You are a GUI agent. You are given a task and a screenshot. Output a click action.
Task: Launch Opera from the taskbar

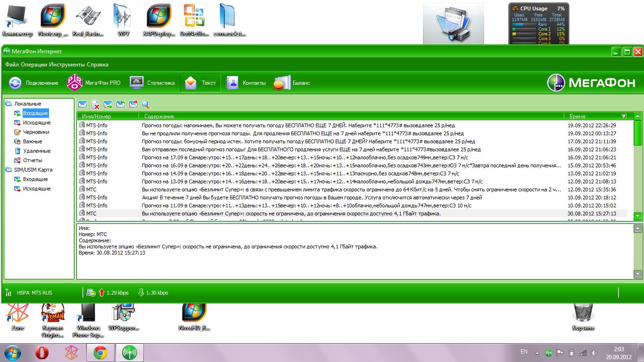(x=42, y=352)
